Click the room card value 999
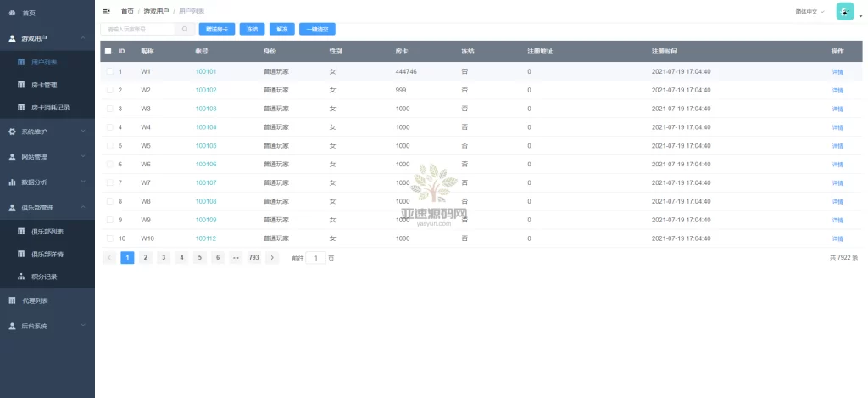Viewport: 868px width, 398px height. pos(401,90)
